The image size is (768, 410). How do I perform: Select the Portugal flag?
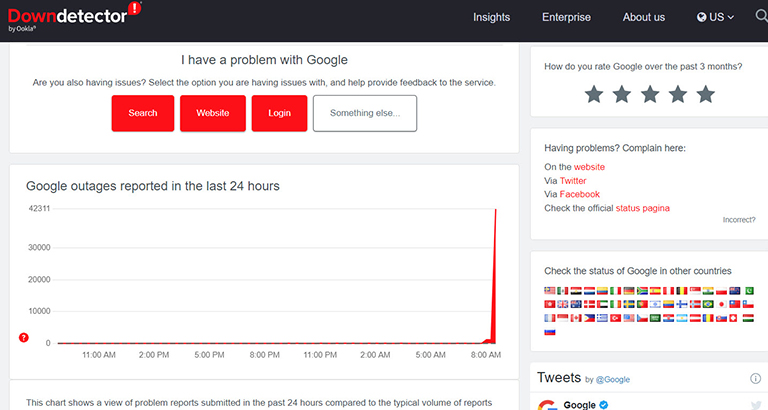pos(642,304)
